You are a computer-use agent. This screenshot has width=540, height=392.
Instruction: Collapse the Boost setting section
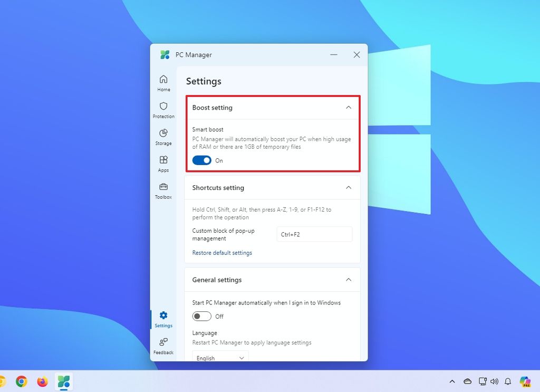349,107
